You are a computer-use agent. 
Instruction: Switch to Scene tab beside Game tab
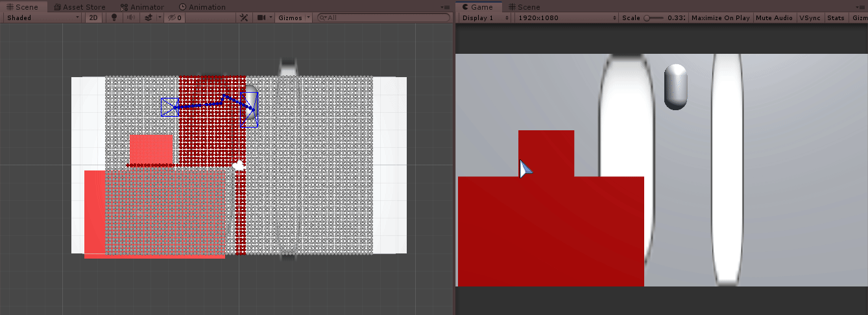pyautogui.click(x=524, y=7)
